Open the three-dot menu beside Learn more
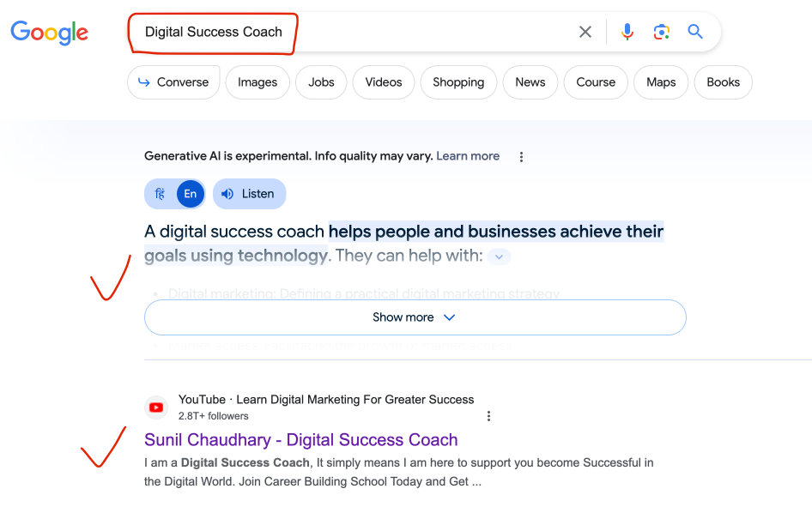 (521, 156)
